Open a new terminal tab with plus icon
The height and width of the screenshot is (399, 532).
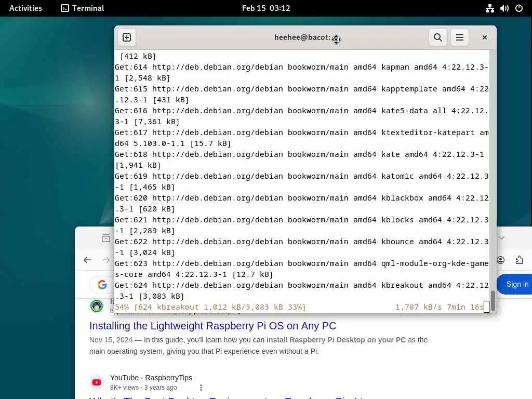(x=127, y=37)
